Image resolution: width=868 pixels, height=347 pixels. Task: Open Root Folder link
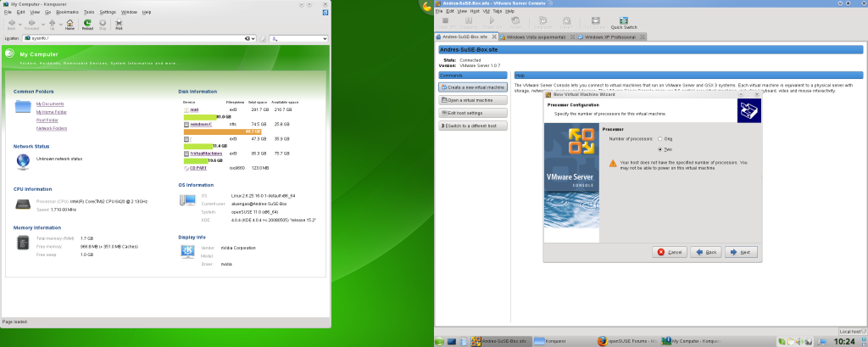point(47,120)
